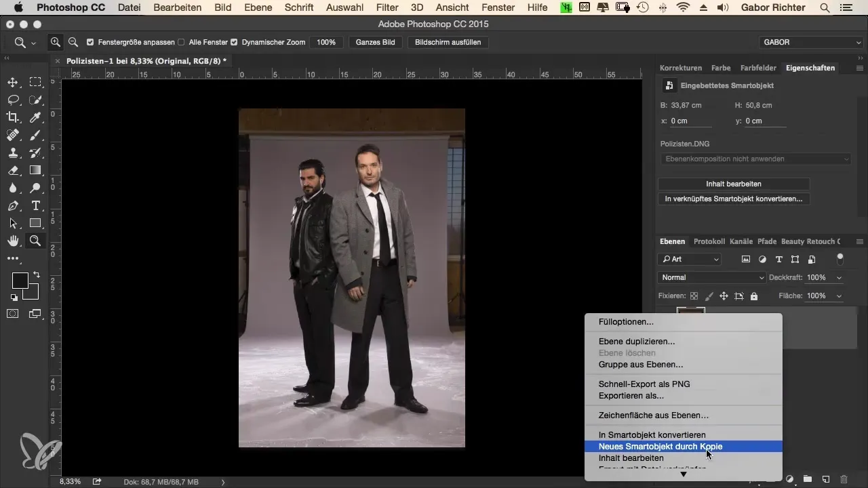The image size is (868, 488).
Task: Select the Eyedropper tool
Action: (35, 117)
